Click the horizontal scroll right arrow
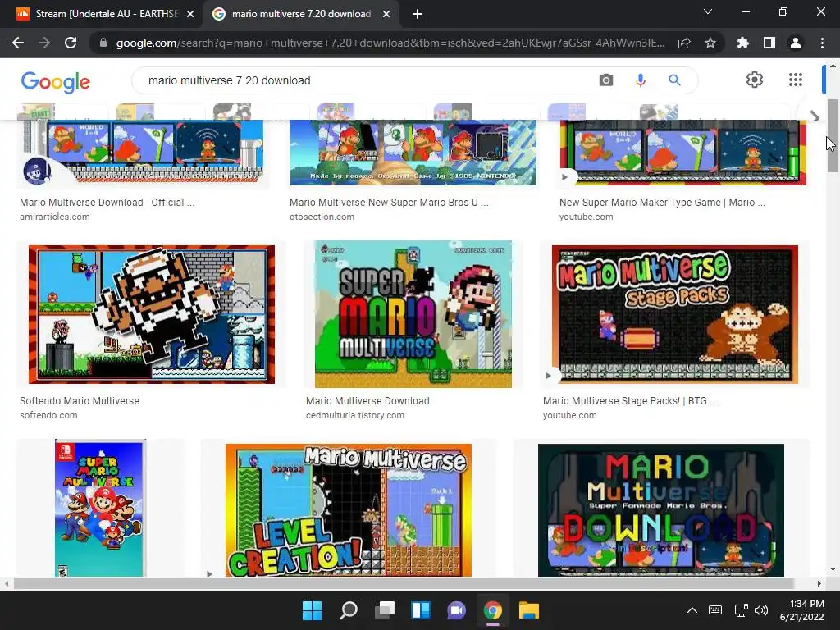This screenshot has height=630, width=840. pos(819,583)
